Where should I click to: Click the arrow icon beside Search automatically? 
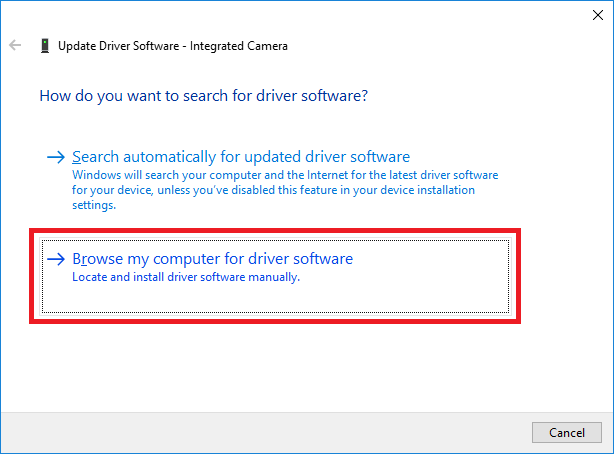tap(56, 157)
